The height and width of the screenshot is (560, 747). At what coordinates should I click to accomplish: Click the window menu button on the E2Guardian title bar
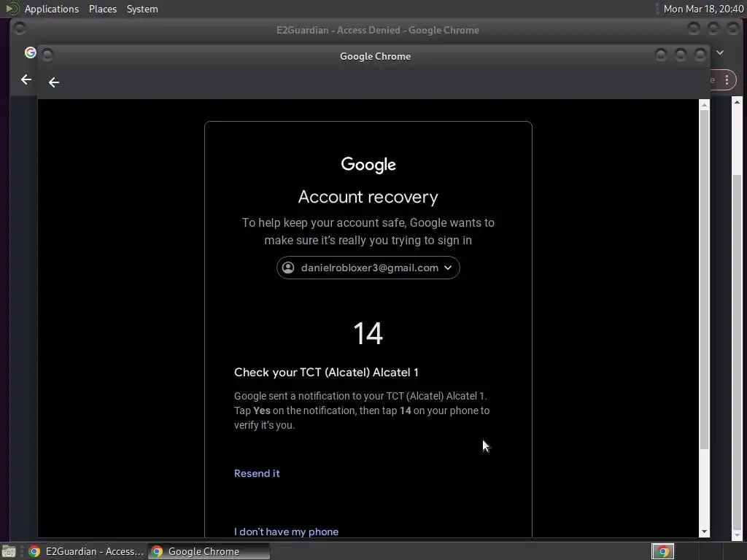(20, 28)
